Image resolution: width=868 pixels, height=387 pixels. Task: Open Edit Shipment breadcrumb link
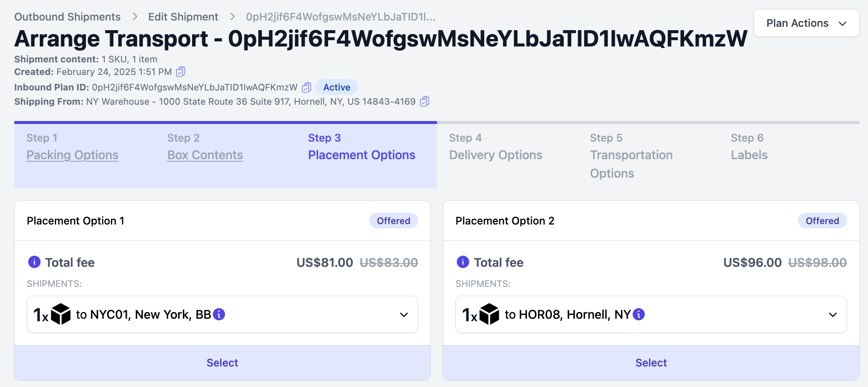pos(183,17)
